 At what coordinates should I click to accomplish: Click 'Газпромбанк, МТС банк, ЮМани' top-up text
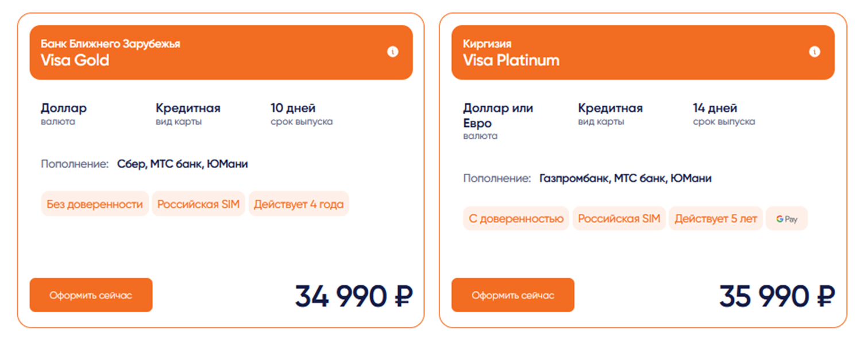[x=625, y=178]
